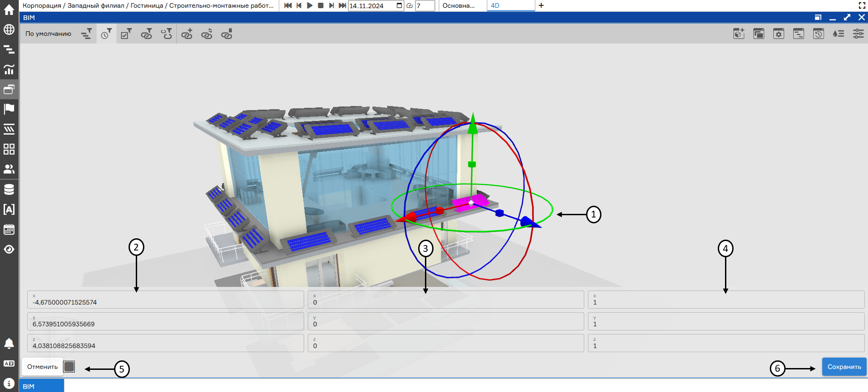
Task: Click the position x field -4,675000071525574
Action: 166,300
